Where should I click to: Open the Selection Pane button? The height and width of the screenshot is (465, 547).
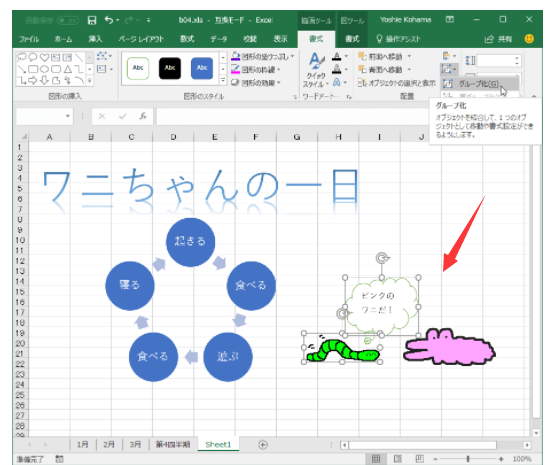coord(397,83)
